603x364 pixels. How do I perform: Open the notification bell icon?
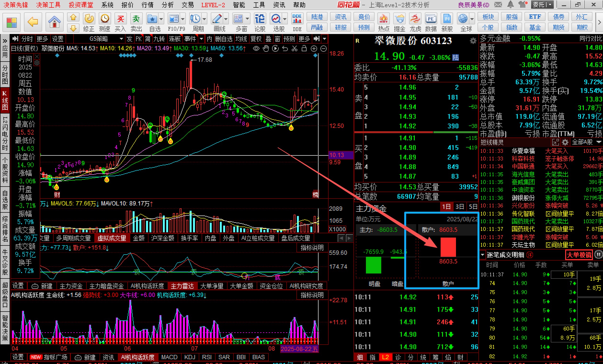point(510,4)
